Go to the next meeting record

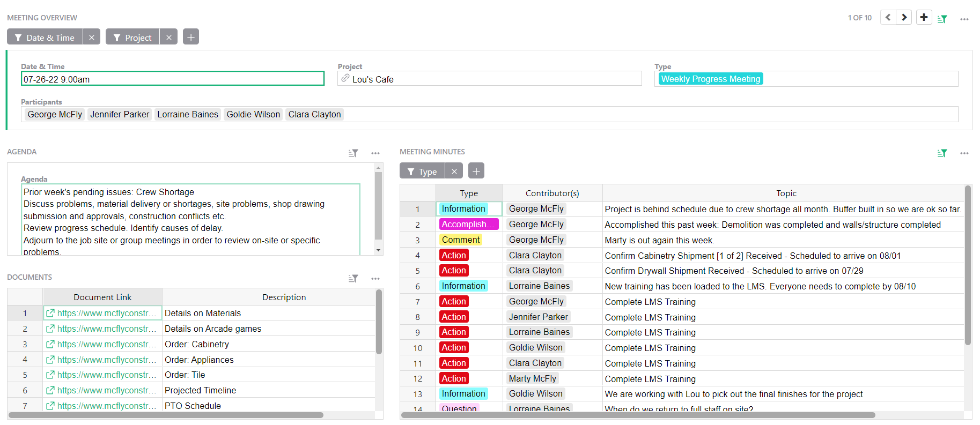904,18
